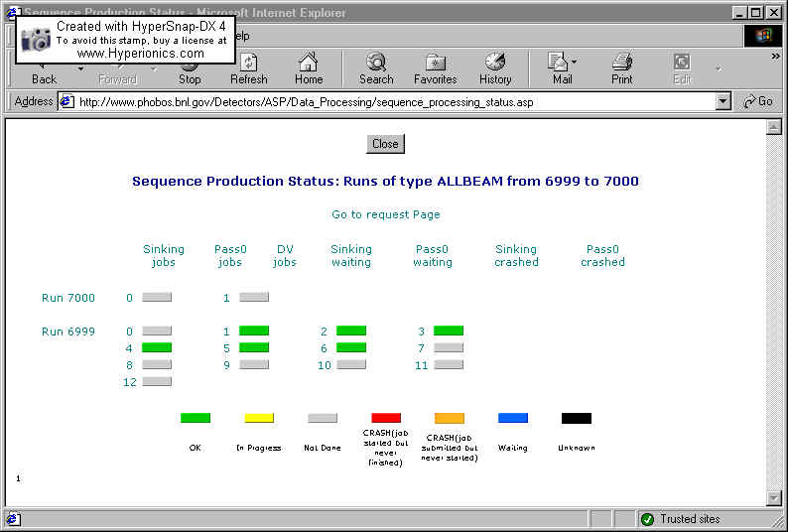Viewport: 788px width, 532px height.
Task: Click DV jobs column header
Action: (x=285, y=255)
